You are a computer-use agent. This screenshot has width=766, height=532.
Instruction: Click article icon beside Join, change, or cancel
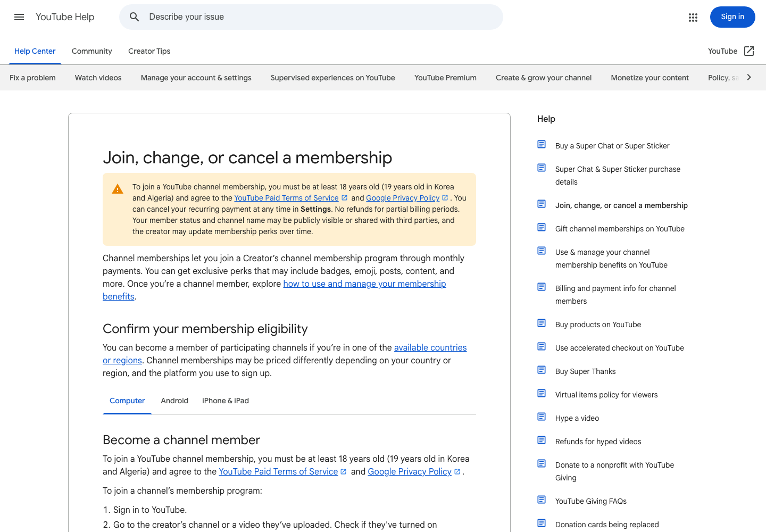pyautogui.click(x=542, y=204)
